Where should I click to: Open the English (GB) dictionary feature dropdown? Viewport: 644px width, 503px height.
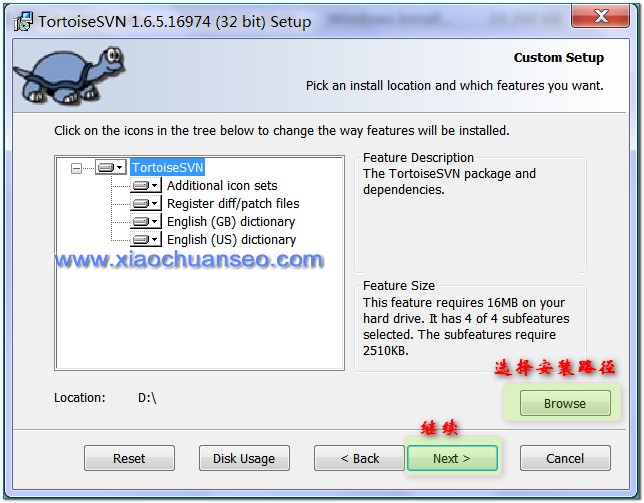[x=146, y=222]
